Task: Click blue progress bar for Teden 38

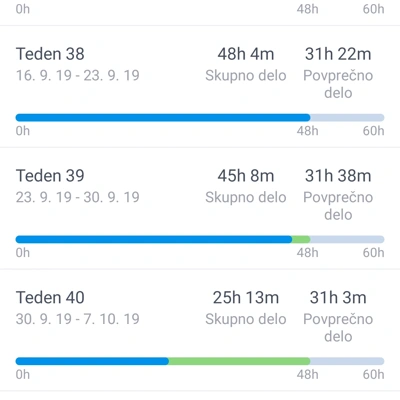Action: coord(163,117)
